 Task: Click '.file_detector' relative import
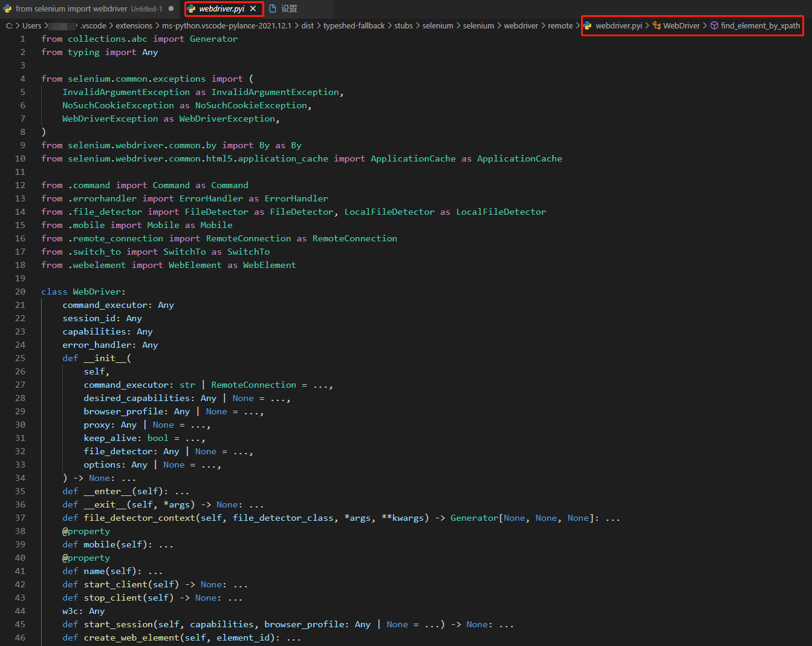click(x=105, y=212)
